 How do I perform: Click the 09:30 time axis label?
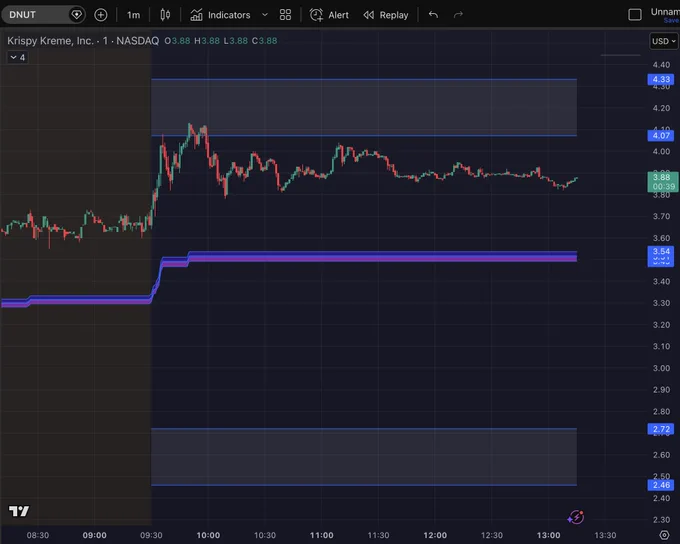click(x=151, y=535)
